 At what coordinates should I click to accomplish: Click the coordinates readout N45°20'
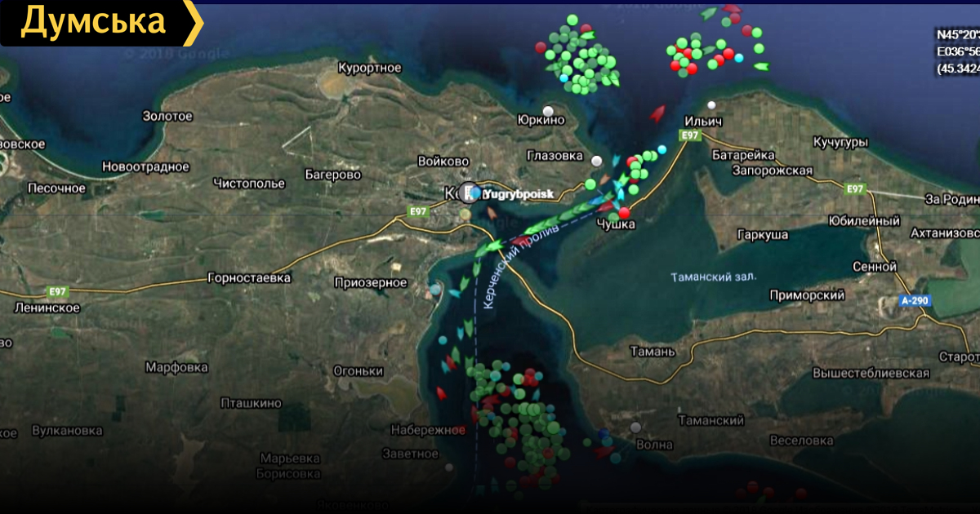(x=957, y=34)
